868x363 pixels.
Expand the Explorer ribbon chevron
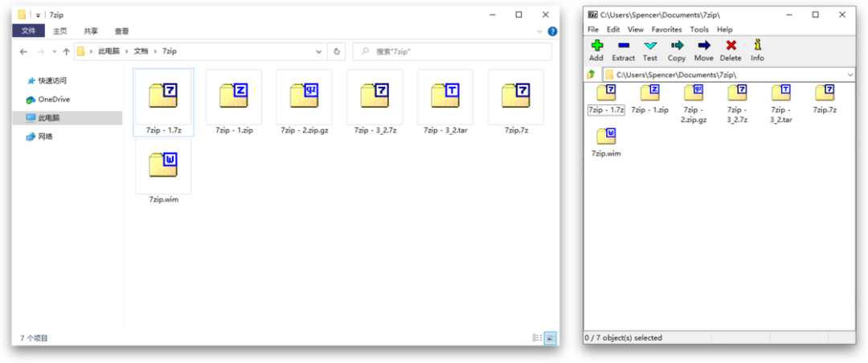(x=540, y=31)
